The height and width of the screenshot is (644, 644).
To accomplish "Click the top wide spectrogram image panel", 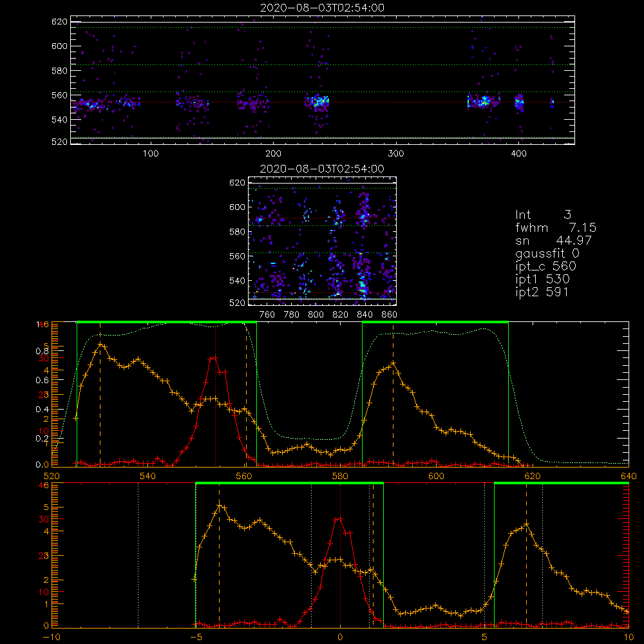I will coord(323,80).
